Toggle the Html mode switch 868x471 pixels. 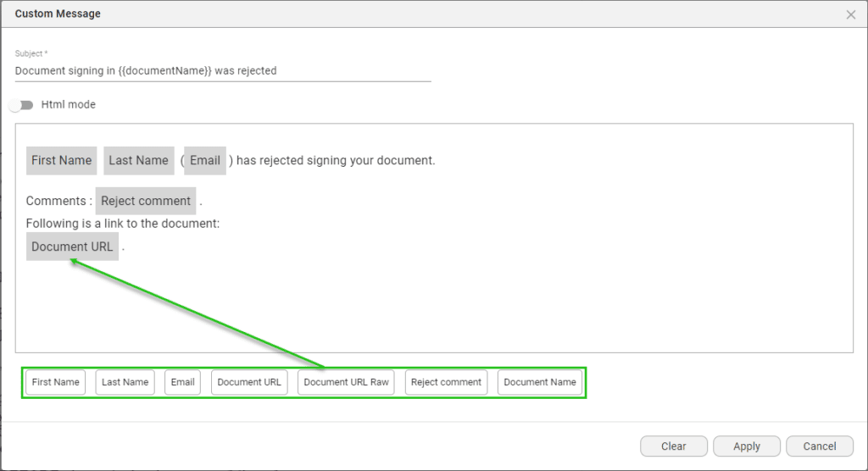coord(21,105)
